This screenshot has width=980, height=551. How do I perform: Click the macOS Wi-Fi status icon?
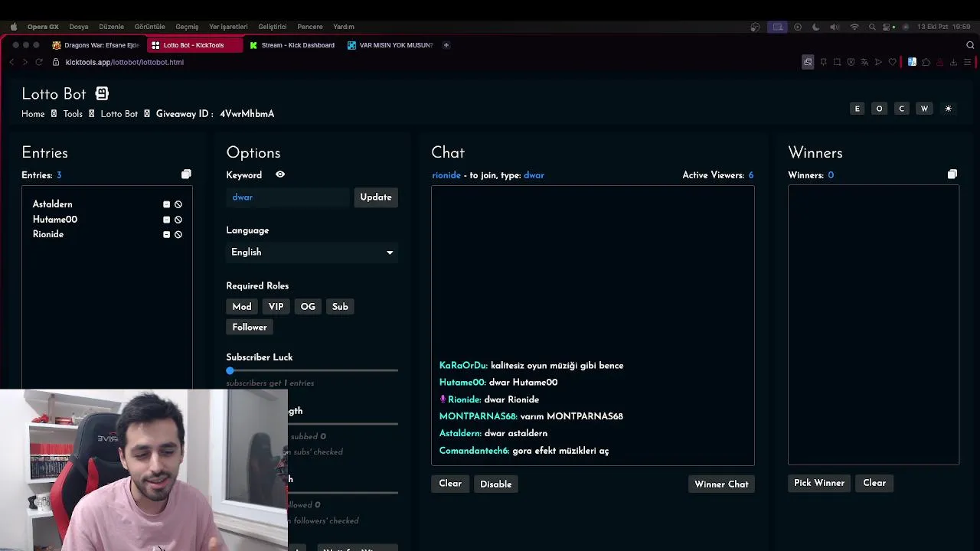pyautogui.click(x=854, y=27)
